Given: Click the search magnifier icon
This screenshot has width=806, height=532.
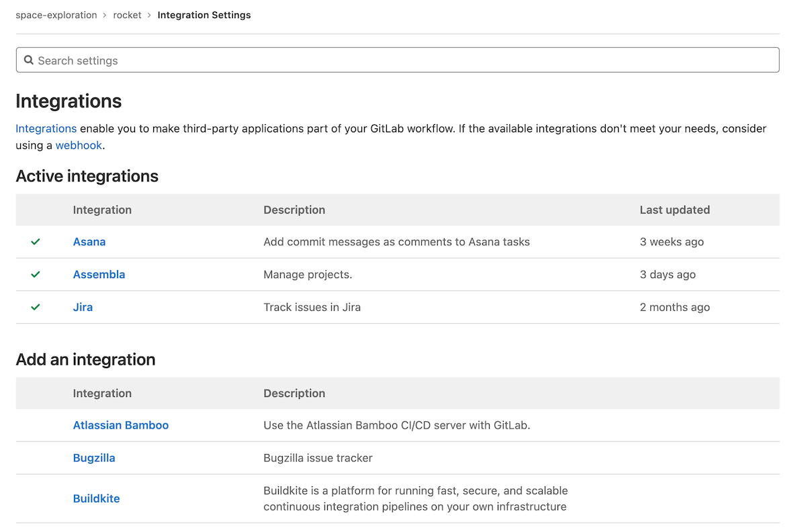Looking at the screenshot, I should (x=29, y=60).
